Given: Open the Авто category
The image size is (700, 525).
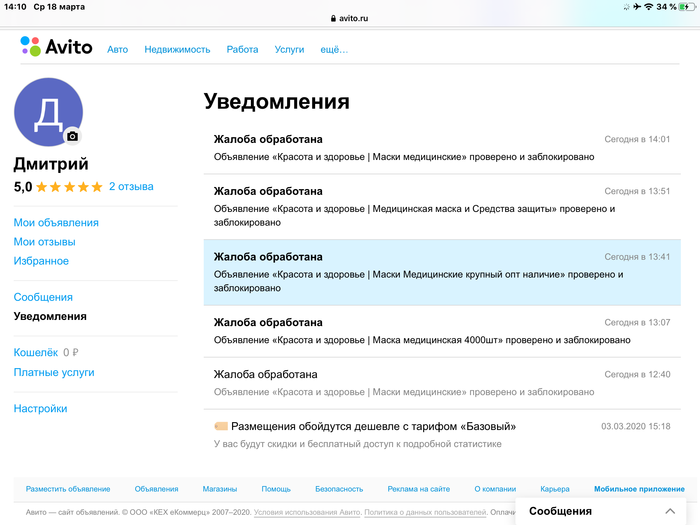Looking at the screenshot, I should pos(117,49).
